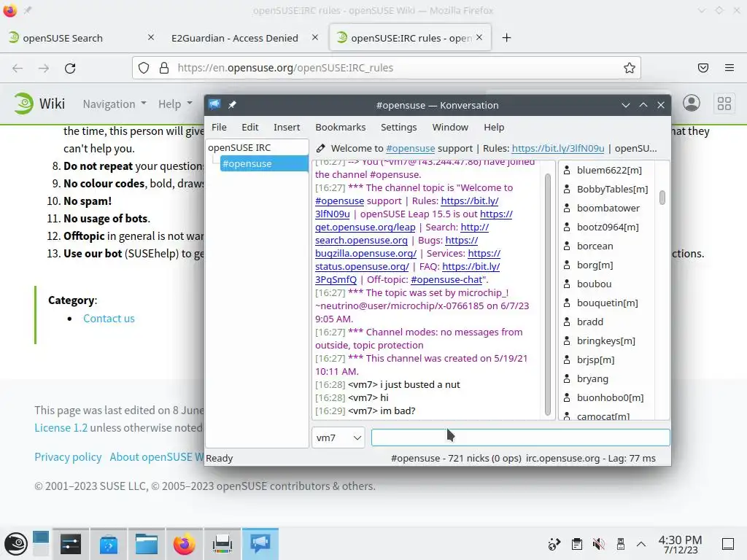Open Dolphin file manager from taskbar
This screenshot has width=747, height=560.
(x=146, y=544)
